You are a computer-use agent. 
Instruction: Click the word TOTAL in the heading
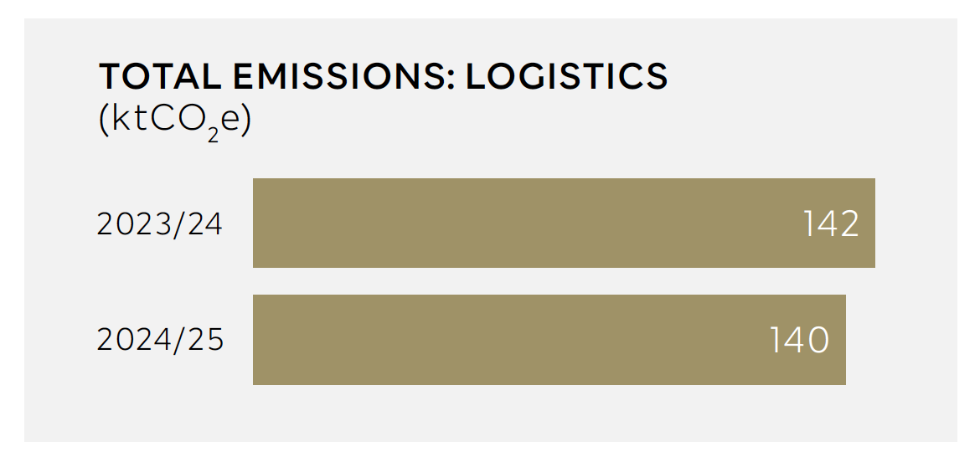click(x=160, y=76)
